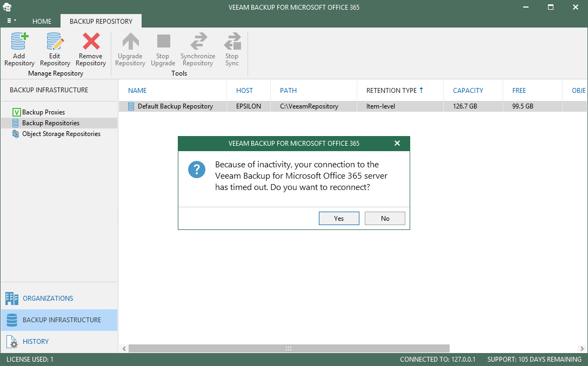Image resolution: width=588 pixels, height=366 pixels.
Task: Click the History document gear icon
Action: coord(12,342)
